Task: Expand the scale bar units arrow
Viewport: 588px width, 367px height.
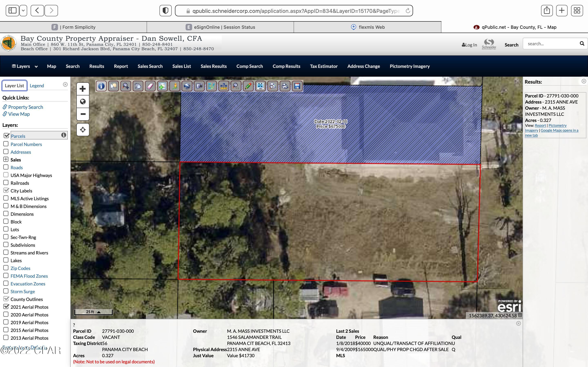Action: coord(99,312)
